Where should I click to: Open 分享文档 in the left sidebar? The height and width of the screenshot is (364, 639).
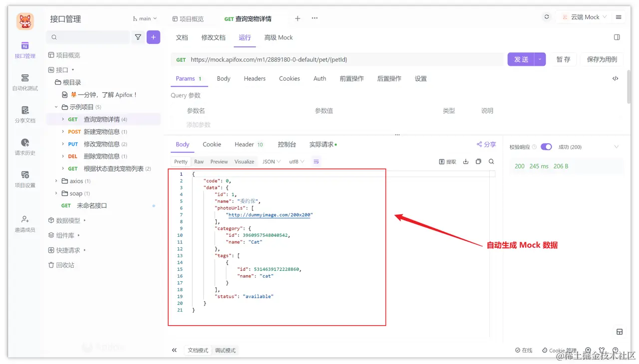[x=25, y=115]
